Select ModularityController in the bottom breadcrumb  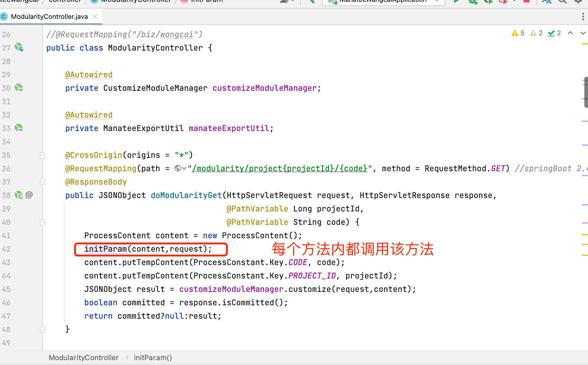[84, 358]
